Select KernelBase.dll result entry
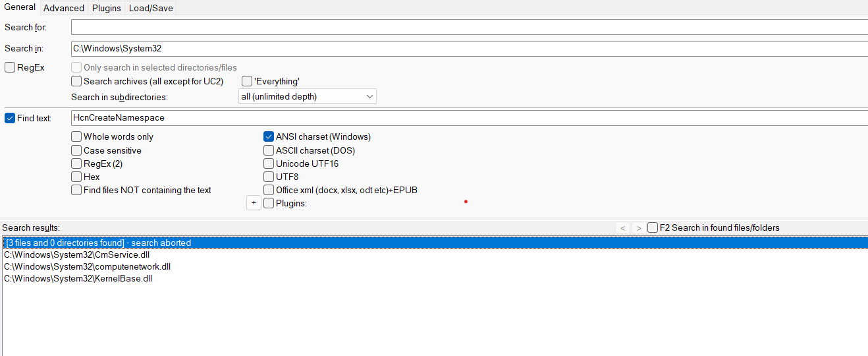868x356 pixels. (x=78, y=278)
